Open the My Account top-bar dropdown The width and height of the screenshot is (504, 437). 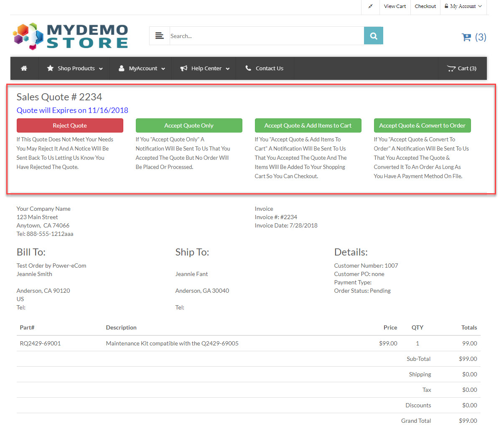pos(463,6)
